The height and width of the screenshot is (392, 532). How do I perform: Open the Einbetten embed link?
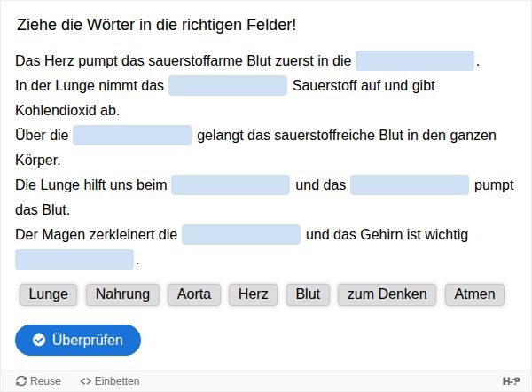click(x=110, y=381)
